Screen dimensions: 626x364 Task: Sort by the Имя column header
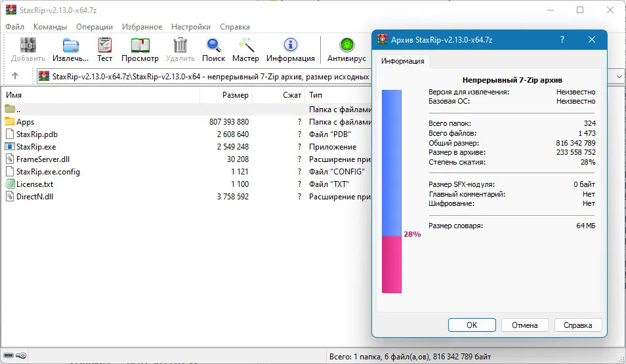100,95
